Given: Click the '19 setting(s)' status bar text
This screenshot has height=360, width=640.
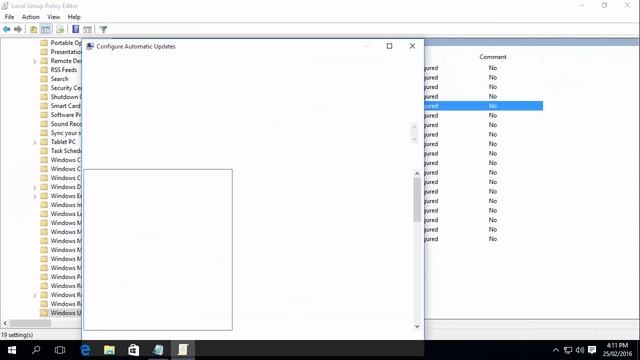Looking at the screenshot, I should (17, 335).
